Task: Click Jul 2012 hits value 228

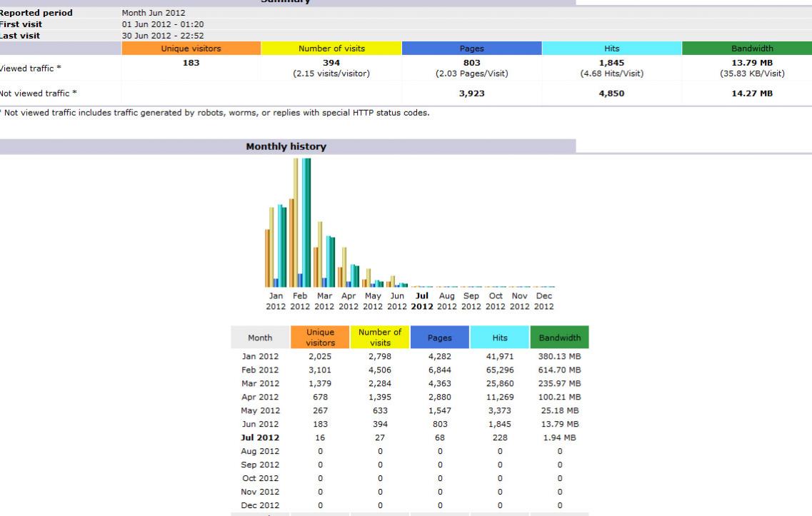Action: 500,437
